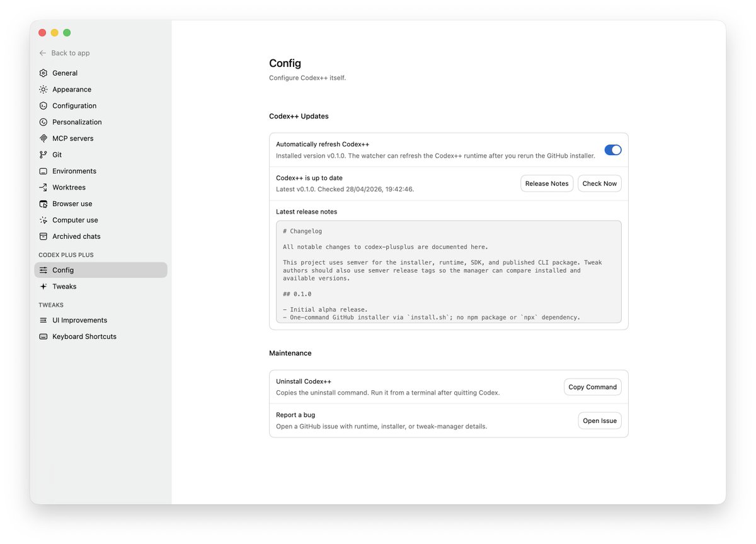
Task: Click the Keyboard Shortcuts keyboard icon
Action: click(43, 337)
